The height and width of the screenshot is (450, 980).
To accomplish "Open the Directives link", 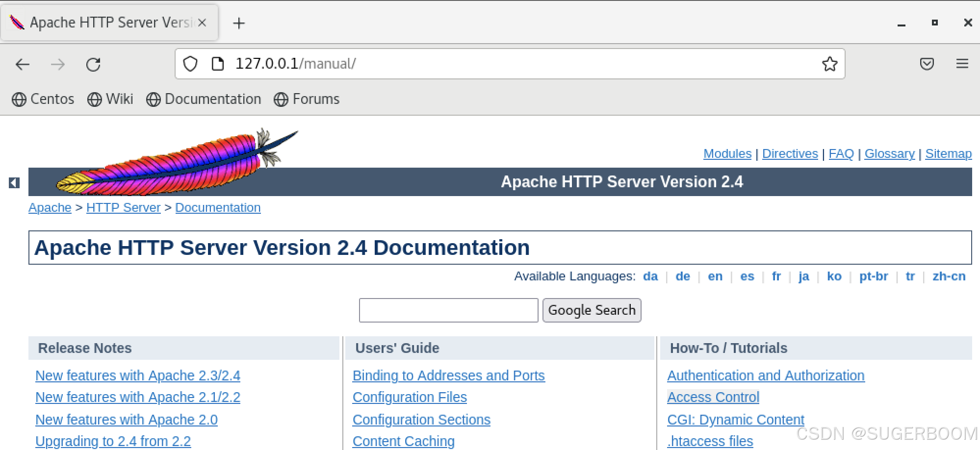I will (790, 154).
